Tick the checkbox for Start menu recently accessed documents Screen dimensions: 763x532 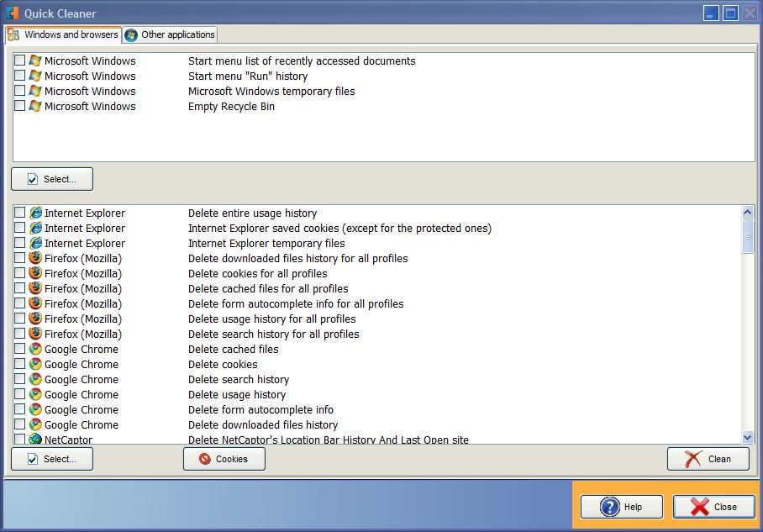click(x=19, y=61)
